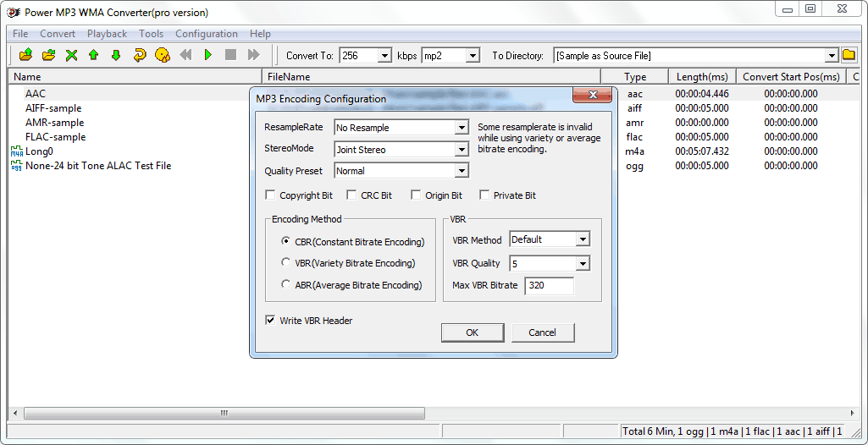868x445 pixels.
Task: Open the VBR Method dropdown
Action: coord(583,239)
